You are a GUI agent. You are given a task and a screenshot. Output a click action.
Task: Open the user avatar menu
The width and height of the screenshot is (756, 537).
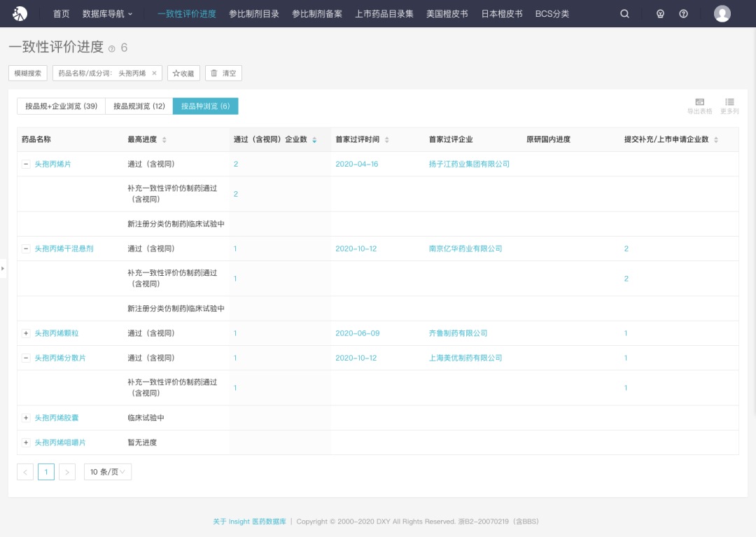722,13
